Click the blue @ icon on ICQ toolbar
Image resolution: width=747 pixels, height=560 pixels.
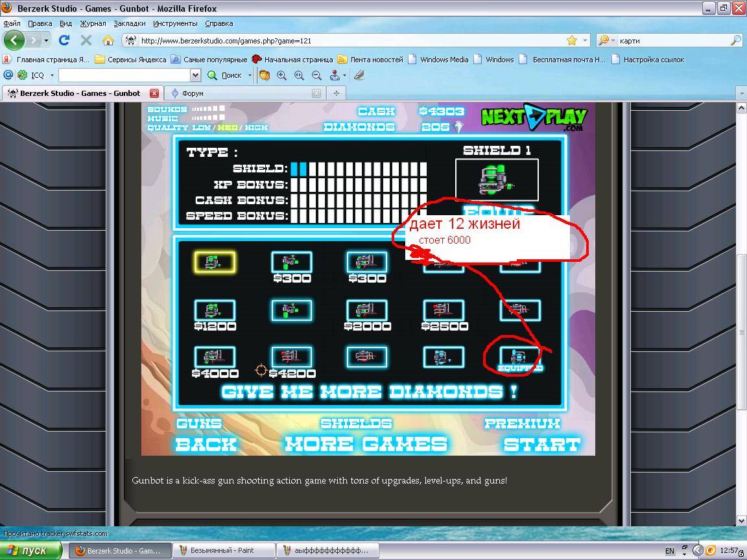8,75
